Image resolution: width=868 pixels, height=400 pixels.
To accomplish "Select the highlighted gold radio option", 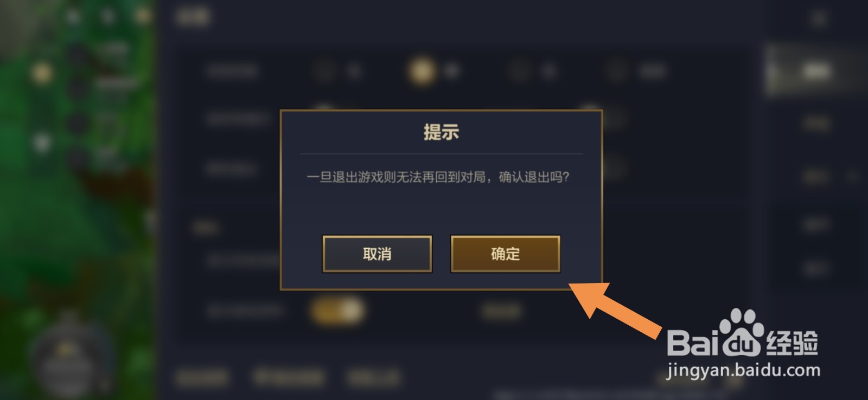I will (x=422, y=70).
